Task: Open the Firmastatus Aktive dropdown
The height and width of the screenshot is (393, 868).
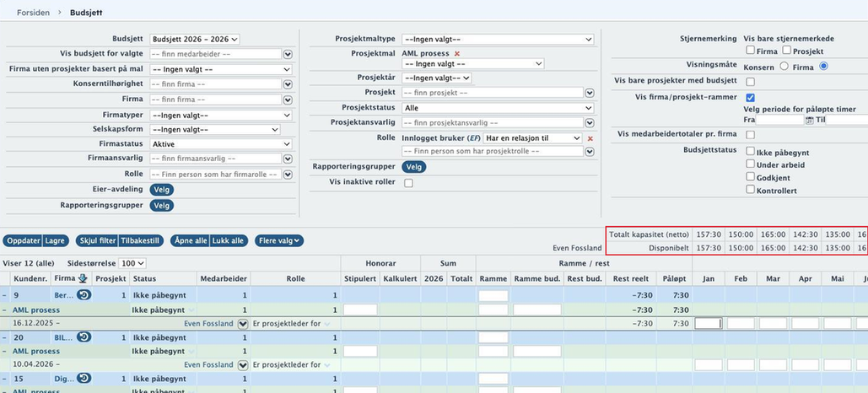Action: coord(221,144)
